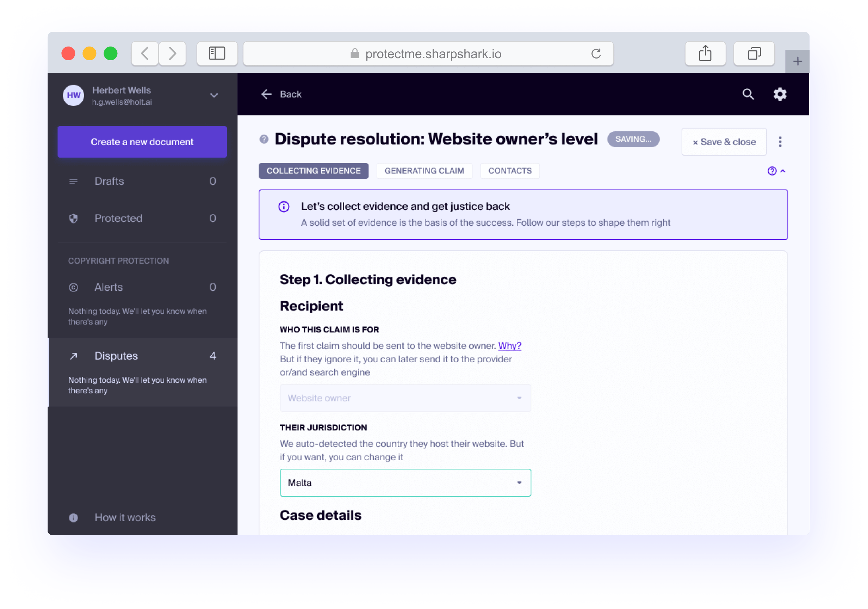Collapse the help tips chevron toggle
Viewport: 868px width, 609px height.
(x=782, y=171)
